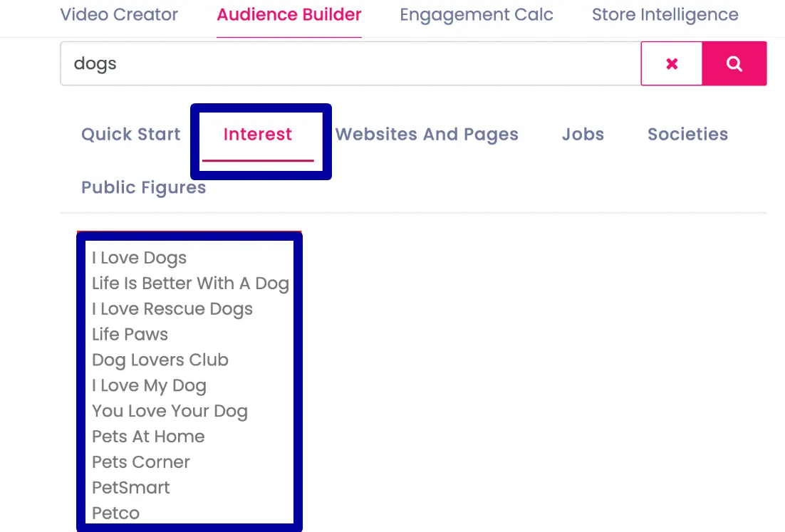Choose Pets At Home
Screen dimensions: 785x532
click(148, 437)
